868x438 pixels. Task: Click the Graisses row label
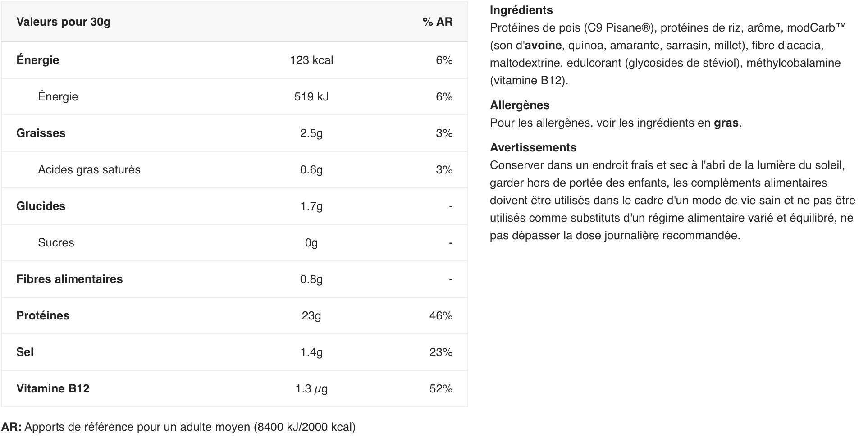tap(41, 133)
